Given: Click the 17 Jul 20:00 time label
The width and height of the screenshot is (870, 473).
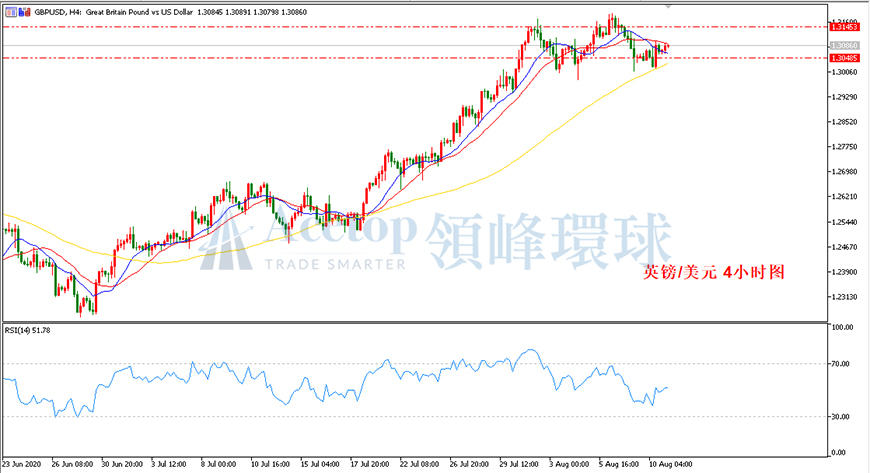Looking at the screenshot, I should (369, 464).
